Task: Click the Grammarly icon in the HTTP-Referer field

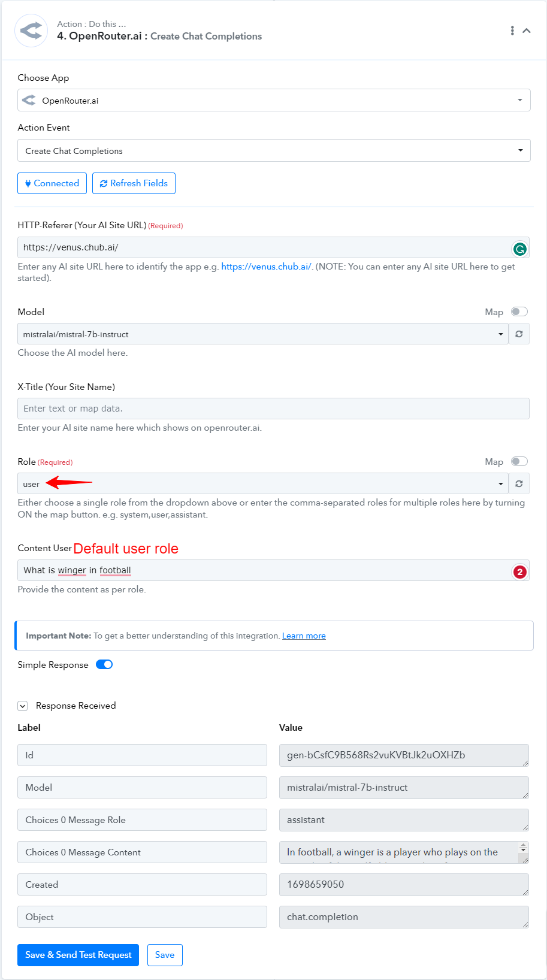Action: (x=519, y=249)
